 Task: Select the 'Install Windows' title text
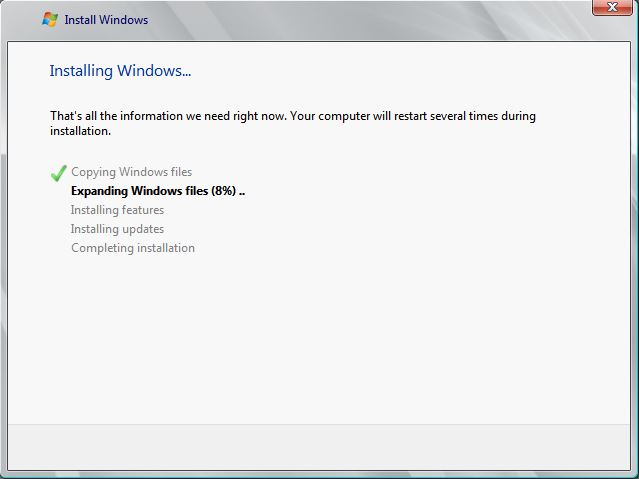pyautogui.click(x=106, y=20)
